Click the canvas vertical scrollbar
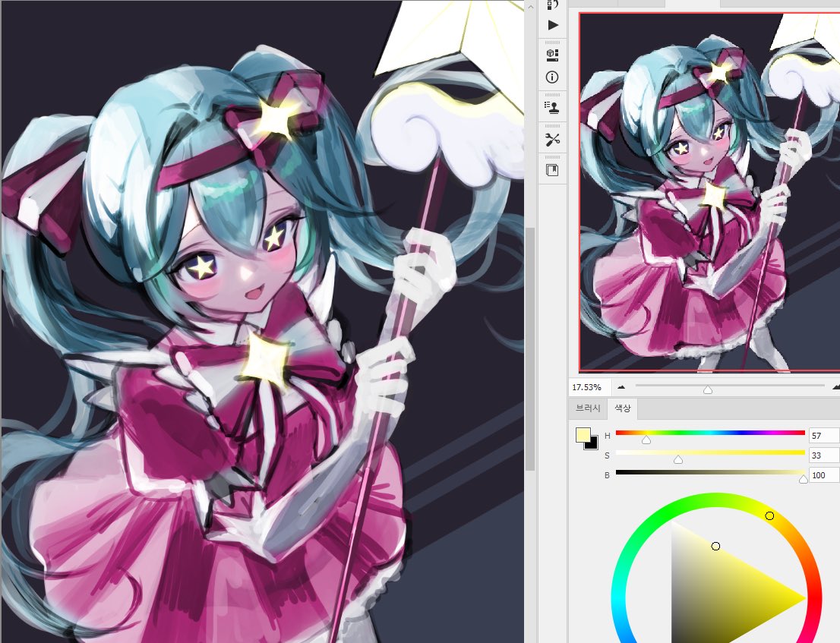840x643 pixels. pyautogui.click(x=530, y=349)
